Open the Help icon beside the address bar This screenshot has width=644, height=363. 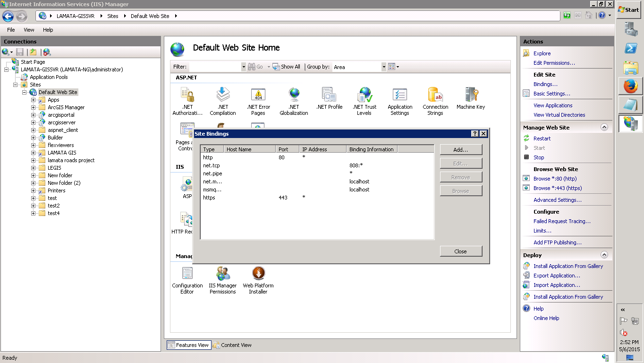[x=602, y=16]
